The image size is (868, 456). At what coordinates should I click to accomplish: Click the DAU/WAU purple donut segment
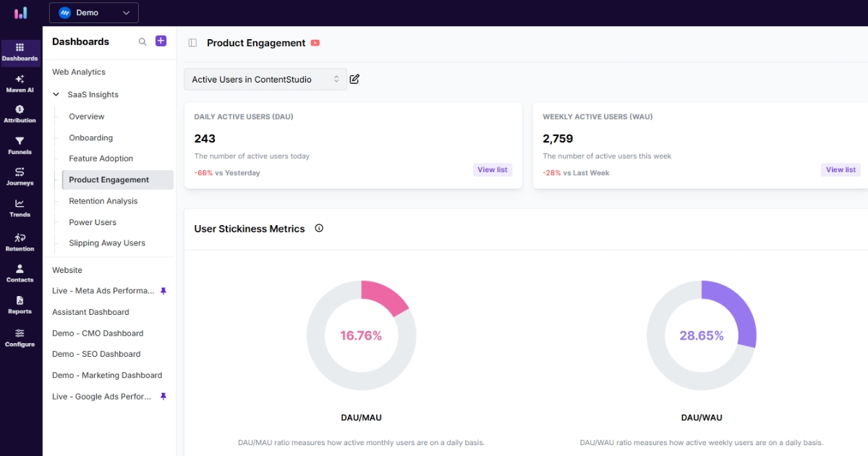[x=739, y=310]
